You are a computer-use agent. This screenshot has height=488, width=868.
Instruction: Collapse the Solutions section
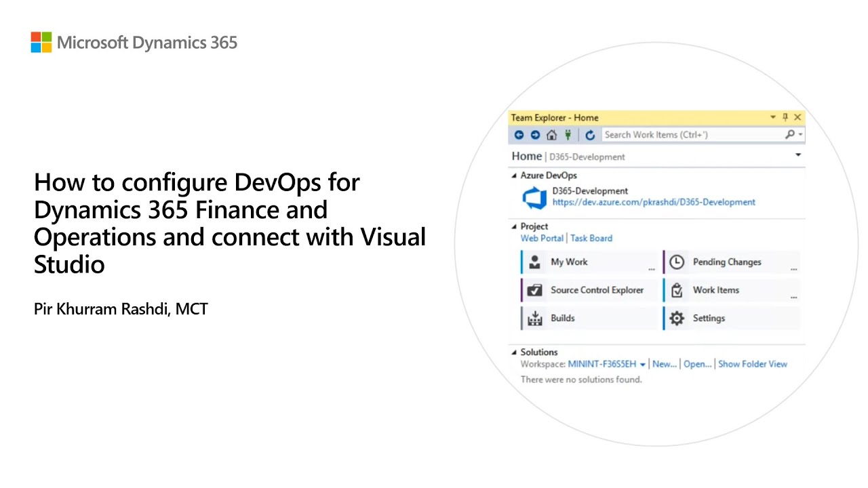coord(514,352)
